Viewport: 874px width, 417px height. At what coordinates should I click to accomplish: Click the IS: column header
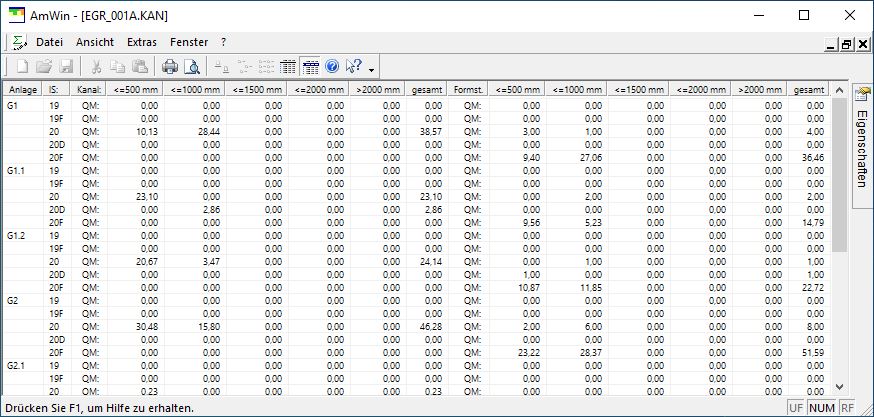coord(57,89)
